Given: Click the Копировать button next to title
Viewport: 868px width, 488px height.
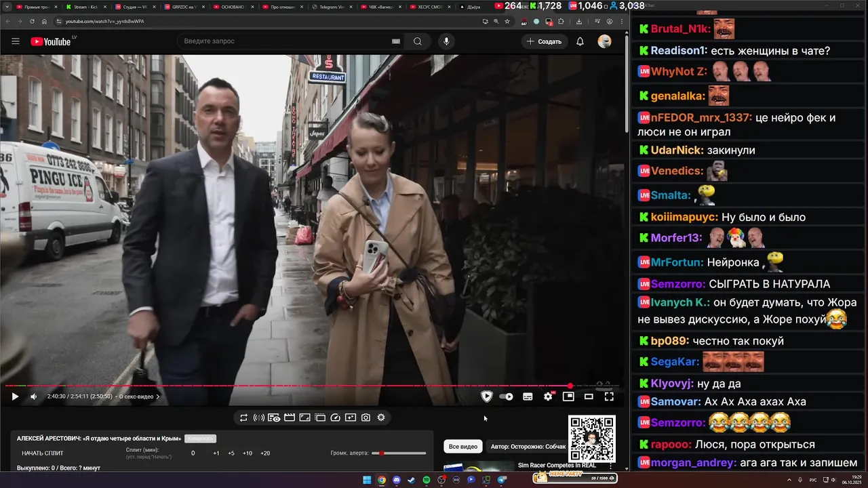Looking at the screenshot, I should [x=201, y=439].
